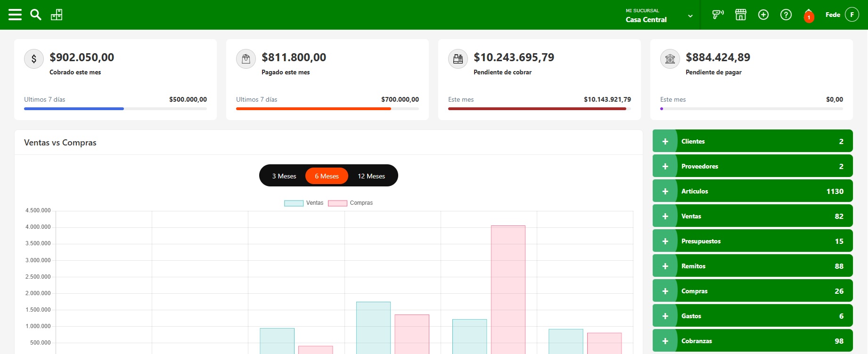
Task: Click the circled plus icon in header
Action: (763, 15)
